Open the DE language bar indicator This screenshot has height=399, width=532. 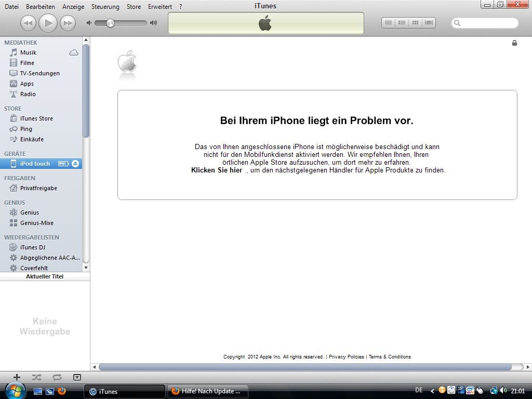click(x=419, y=391)
